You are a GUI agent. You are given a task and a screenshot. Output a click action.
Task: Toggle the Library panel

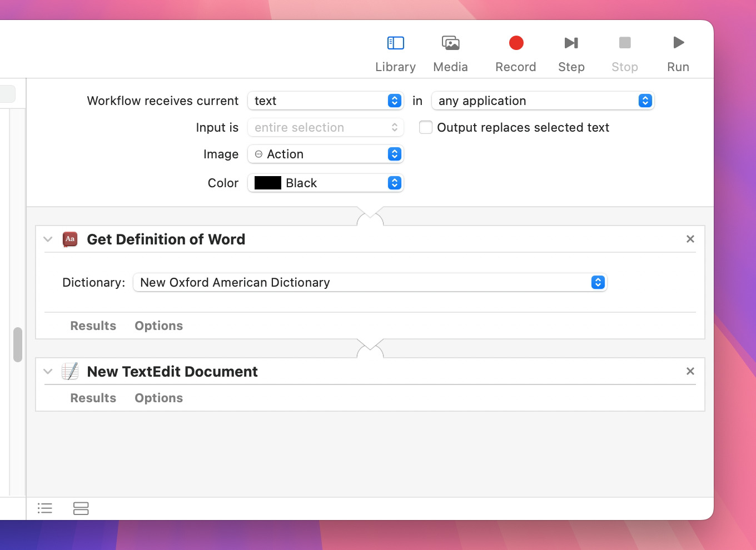[395, 54]
